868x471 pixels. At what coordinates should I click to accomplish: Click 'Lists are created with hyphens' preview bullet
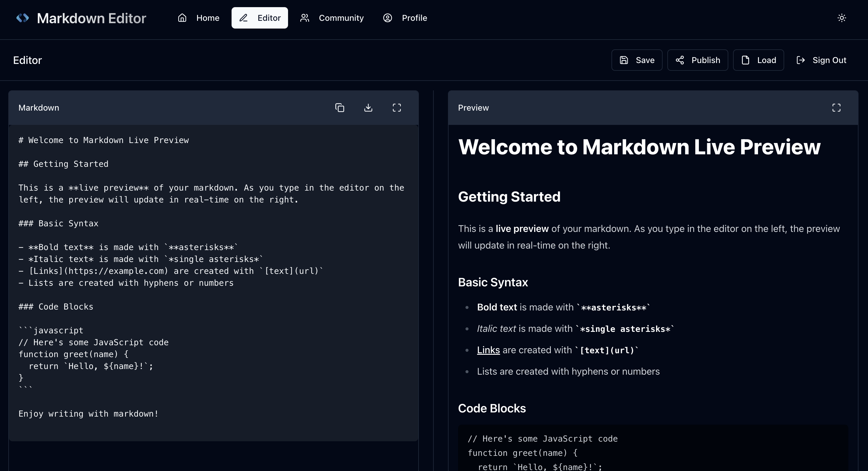pyautogui.click(x=568, y=371)
